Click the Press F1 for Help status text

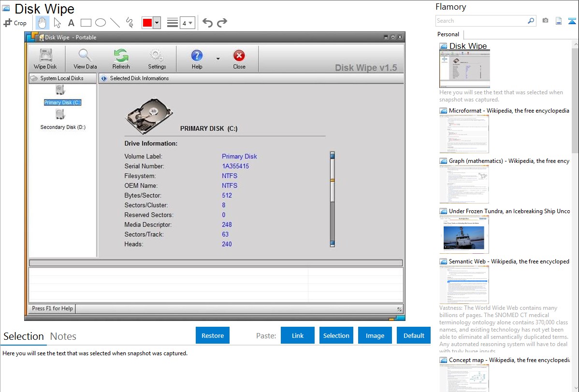[x=52, y=308]
